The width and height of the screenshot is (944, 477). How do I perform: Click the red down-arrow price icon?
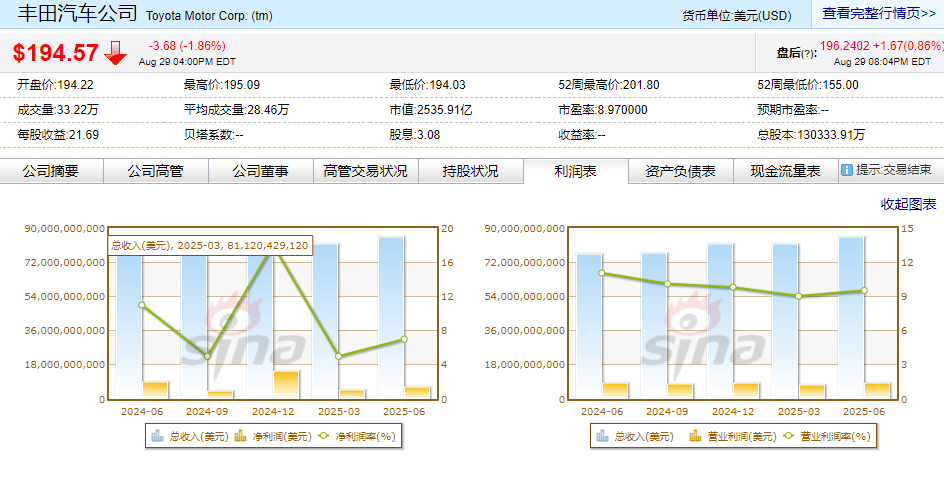pyautogui.click(x=116, y=52)
